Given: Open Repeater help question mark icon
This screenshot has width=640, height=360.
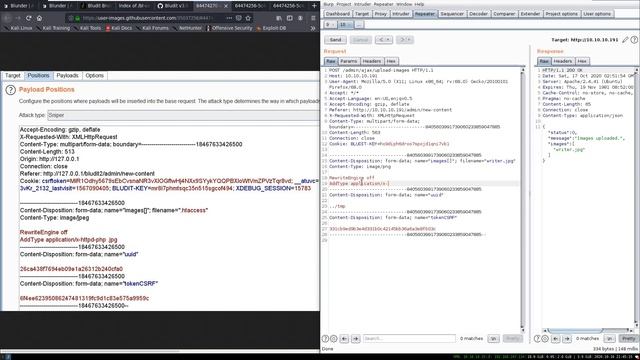Looking at the screenshot, I should coord(634,40).
